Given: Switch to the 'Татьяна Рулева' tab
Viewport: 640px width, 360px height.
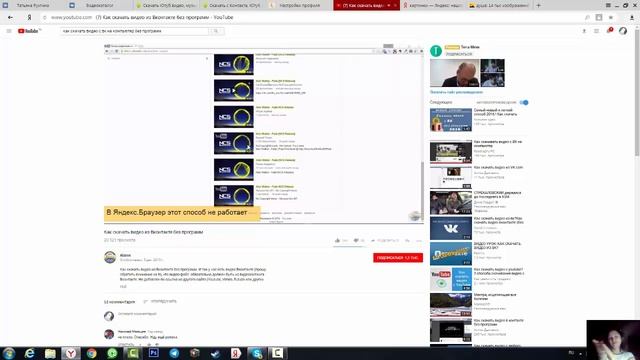Looking at the screenshot, I should (33, 5).
